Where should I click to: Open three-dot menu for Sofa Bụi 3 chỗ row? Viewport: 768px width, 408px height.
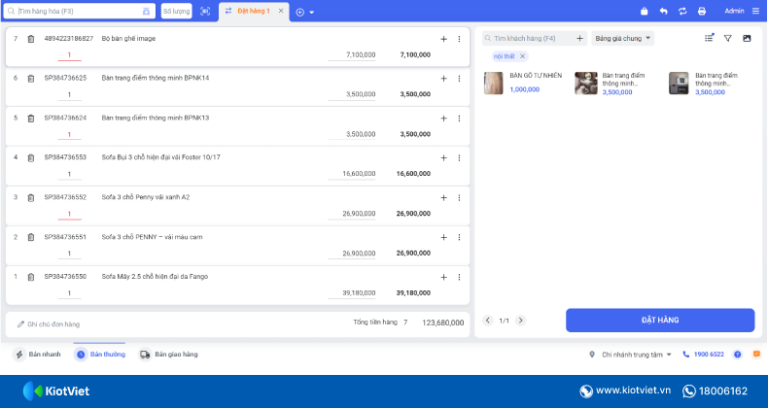(x=459, y=158)
